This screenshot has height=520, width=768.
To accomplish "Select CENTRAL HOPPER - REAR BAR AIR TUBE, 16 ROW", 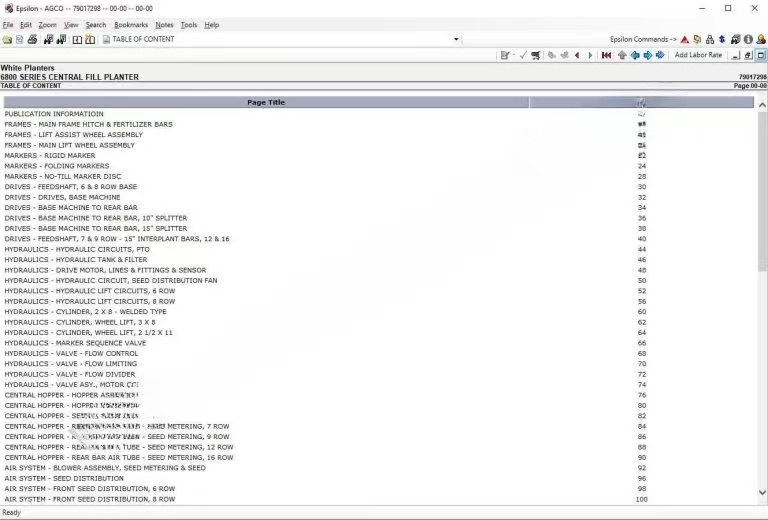I will point(378,457).
